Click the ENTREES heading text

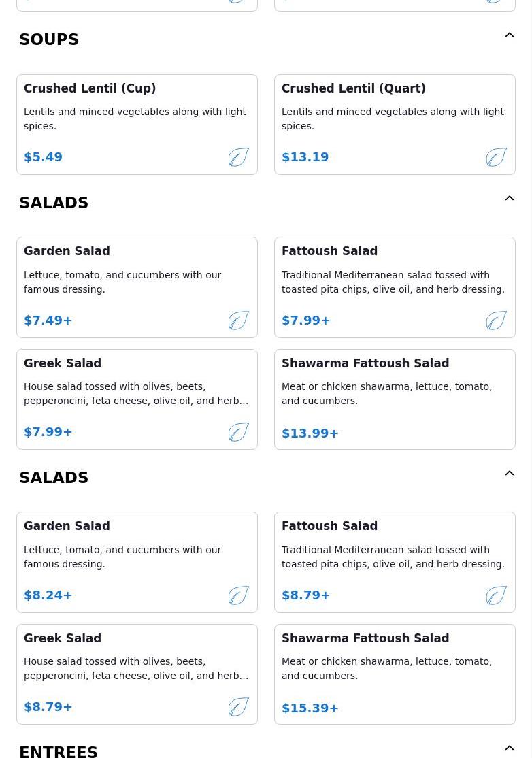(x=59, y=751)
